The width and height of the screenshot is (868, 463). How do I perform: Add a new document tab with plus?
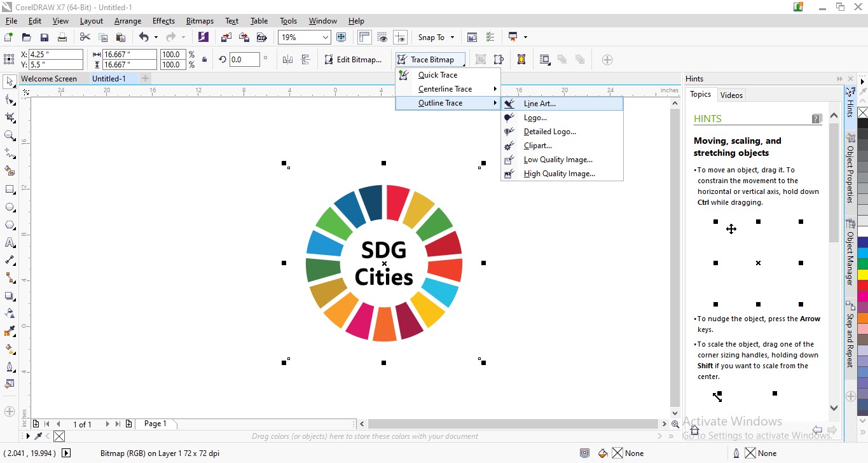tap(145, 78)
